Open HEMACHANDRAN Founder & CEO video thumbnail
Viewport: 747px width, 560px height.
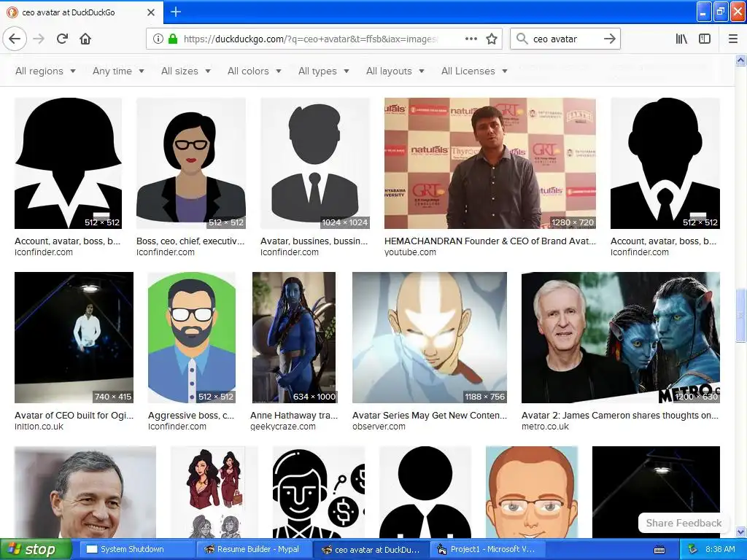pos(489,163)
